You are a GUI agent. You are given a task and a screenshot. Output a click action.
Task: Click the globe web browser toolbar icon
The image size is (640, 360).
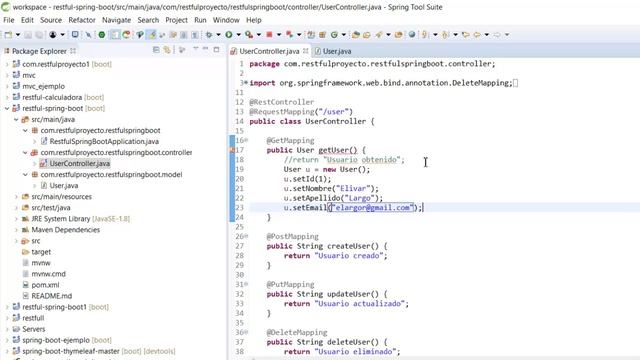click(x=412, y=35)
